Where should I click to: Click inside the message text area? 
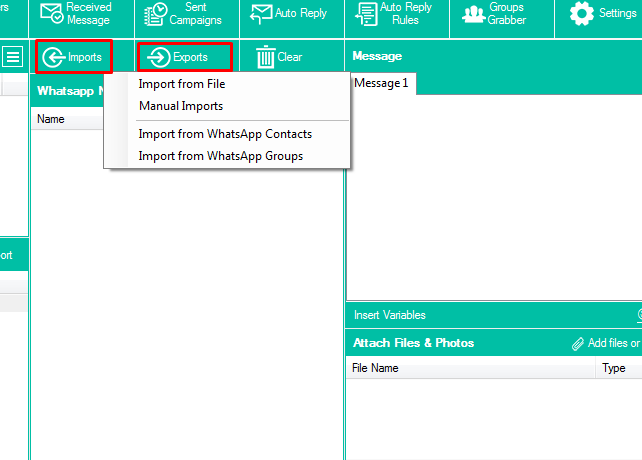[493, 190]
